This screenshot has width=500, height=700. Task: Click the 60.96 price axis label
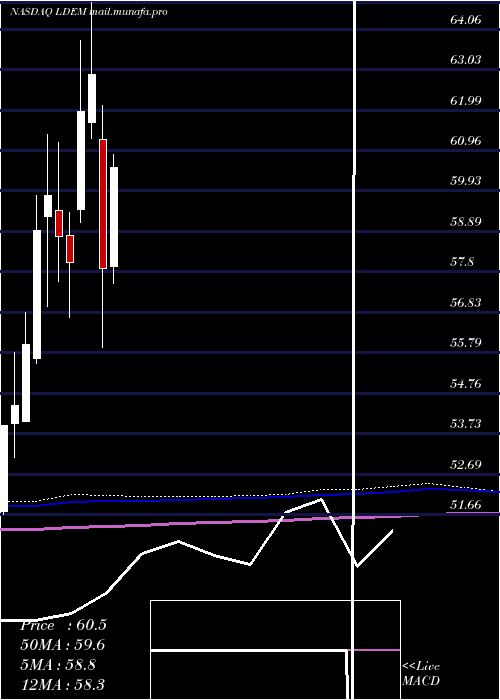click(466, 141)
